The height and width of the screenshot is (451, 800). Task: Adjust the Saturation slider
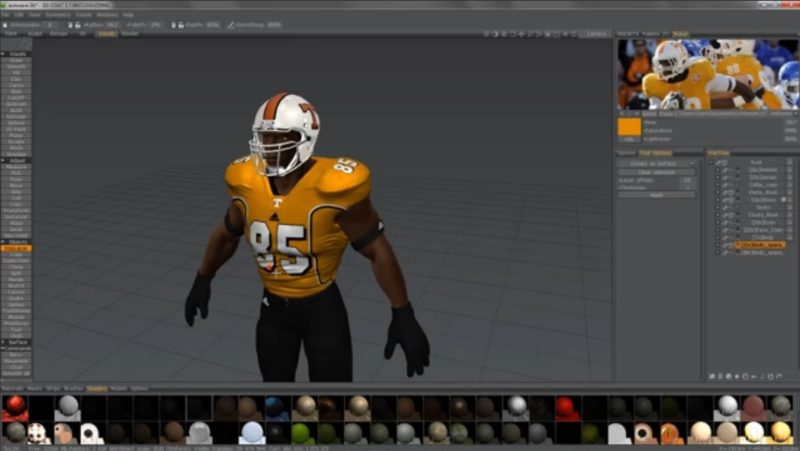click(x=719, y=131)
